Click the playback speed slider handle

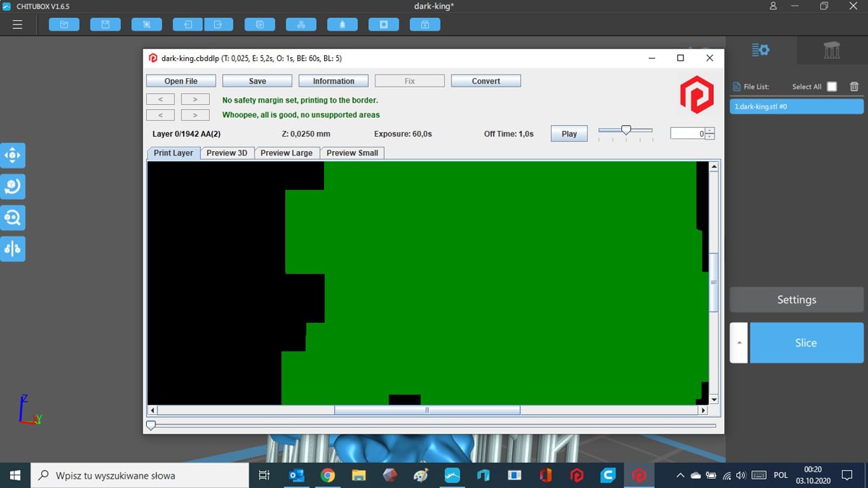[x=626, y=129]
